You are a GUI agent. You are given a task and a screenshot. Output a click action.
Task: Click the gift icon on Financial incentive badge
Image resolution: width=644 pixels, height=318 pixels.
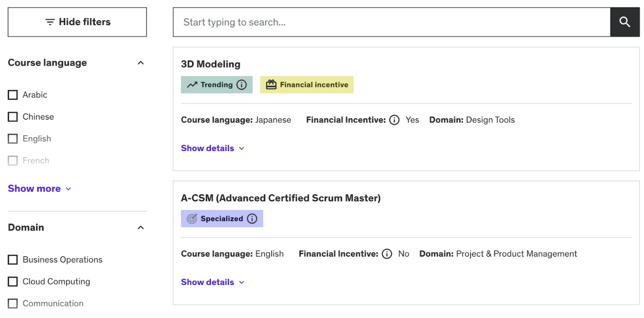click(x=271, y=85)
